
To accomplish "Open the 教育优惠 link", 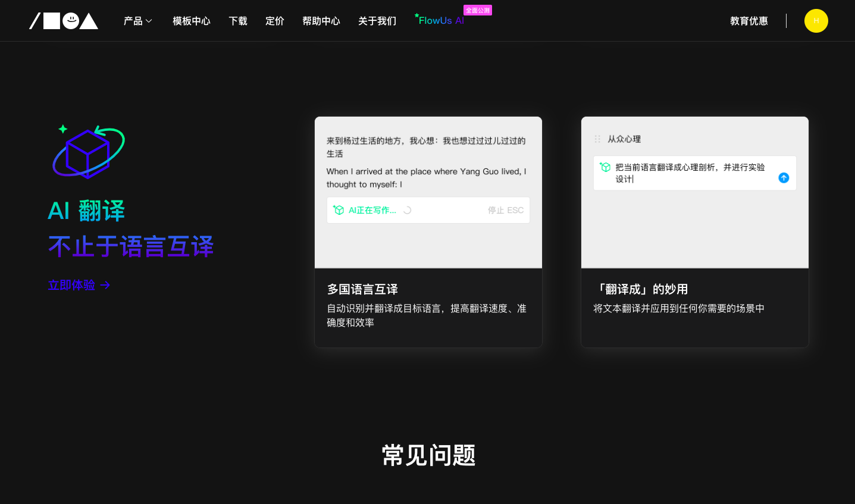I will [749, 21].
